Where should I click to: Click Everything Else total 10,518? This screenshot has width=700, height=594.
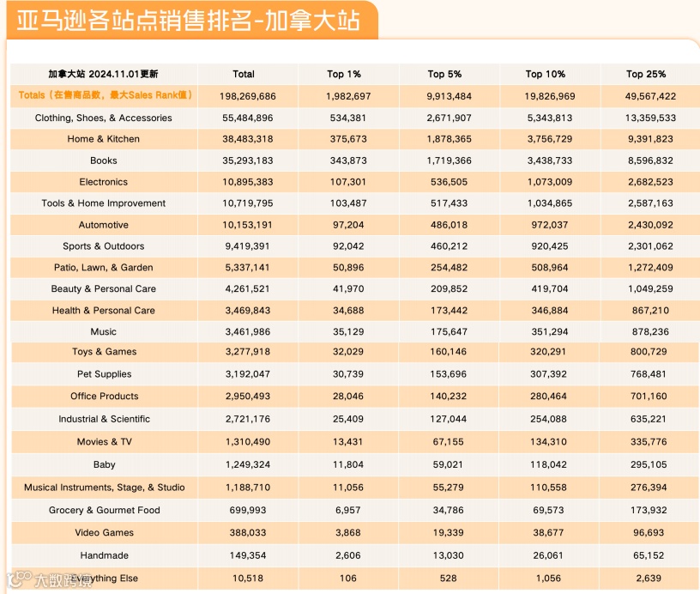(x=248, y=578)
